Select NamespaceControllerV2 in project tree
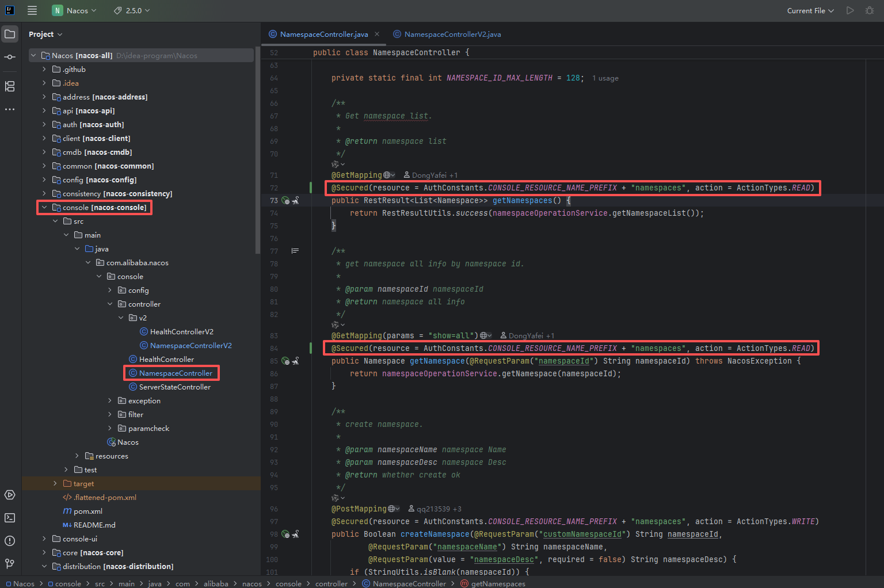The width and height of the screenshot is (884, 588). [186, 346]
